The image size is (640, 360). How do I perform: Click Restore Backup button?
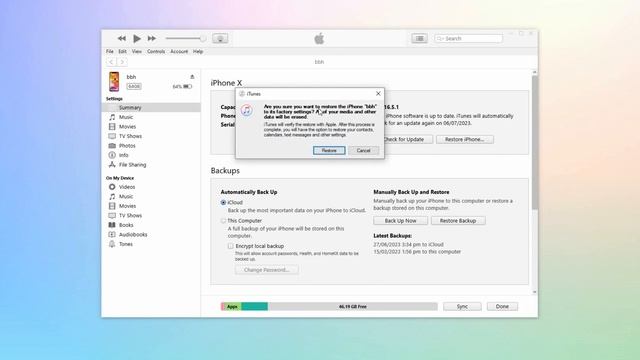point(458,221)
